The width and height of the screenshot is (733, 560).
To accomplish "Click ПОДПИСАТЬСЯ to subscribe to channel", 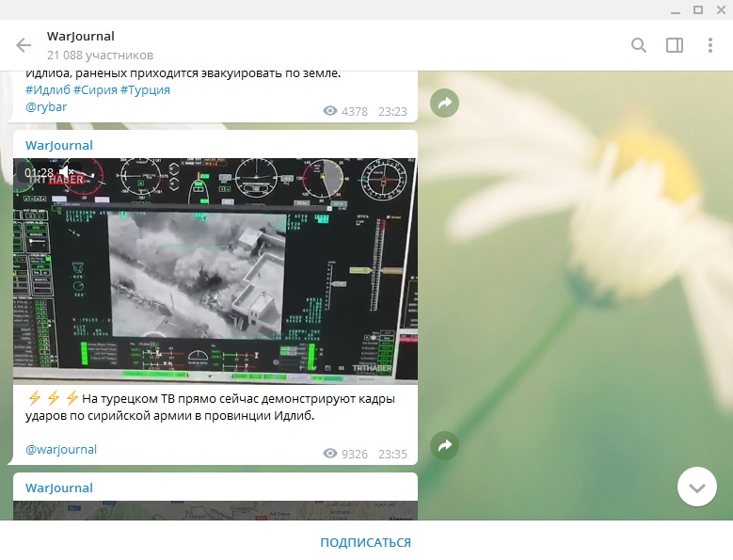I will pyautogui.click(x=365, y=542).
